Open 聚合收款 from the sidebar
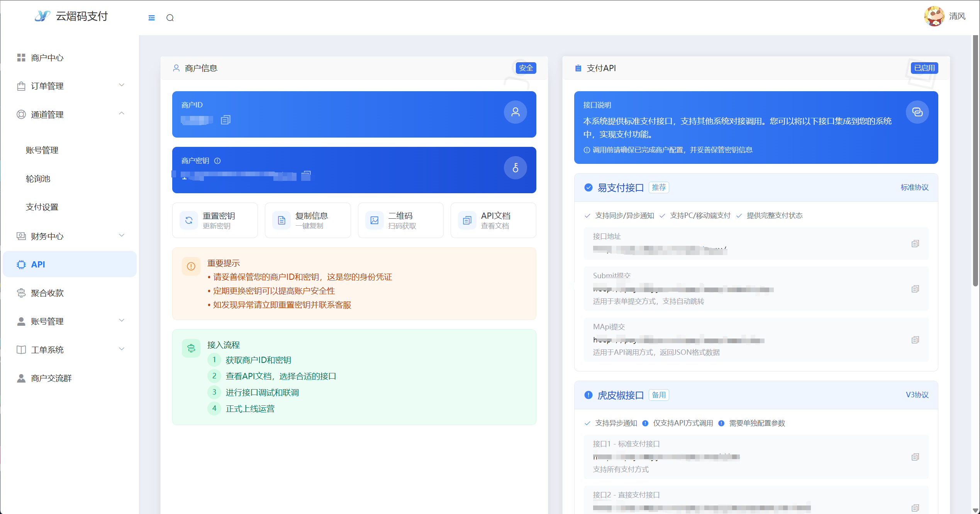The height and width of the screenshot is (514, 980). pyautogui.click(x=47, y=293)
